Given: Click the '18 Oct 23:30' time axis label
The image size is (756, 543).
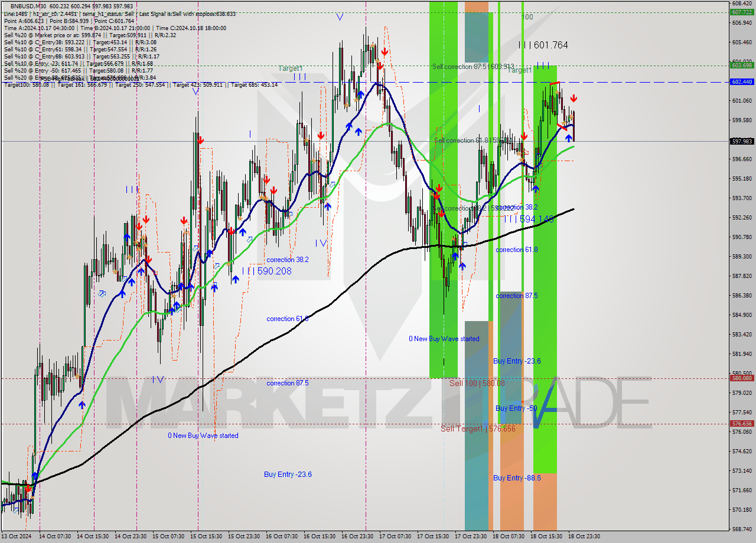Looking at the screenshot, I should pyautogui.click(x=584, y=537).
